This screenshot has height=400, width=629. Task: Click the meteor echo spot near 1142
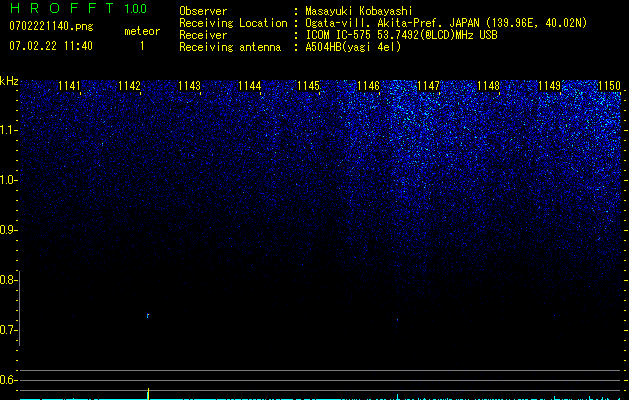pyautogui.click(x=148, y=316)
